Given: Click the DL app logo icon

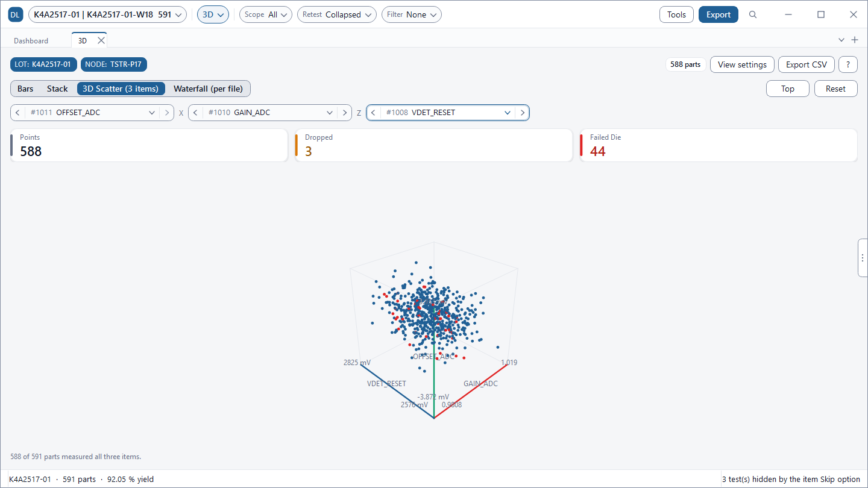Looking at the screenshot, I should pos(16,14).
